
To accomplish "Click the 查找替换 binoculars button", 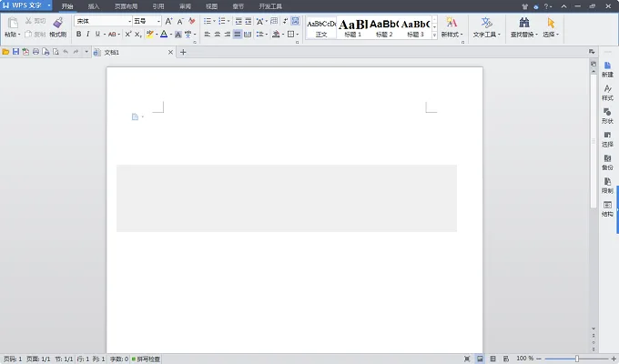I will [x=523, y=27].
